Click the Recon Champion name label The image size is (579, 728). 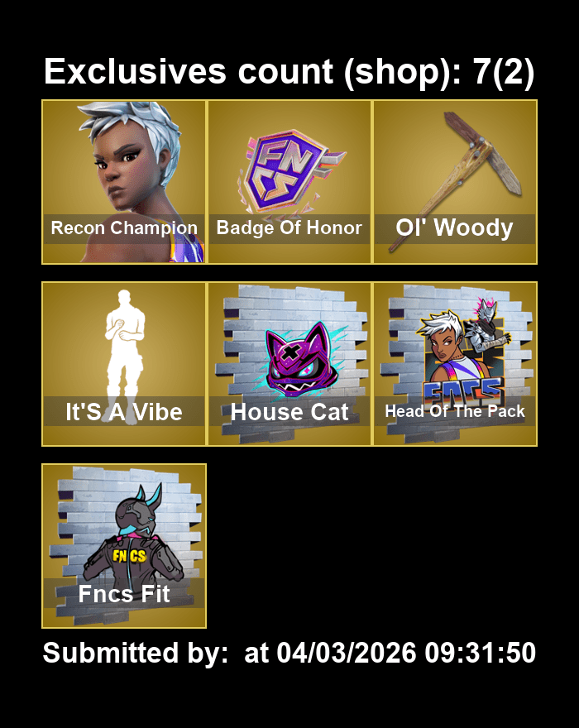point(124,228)
